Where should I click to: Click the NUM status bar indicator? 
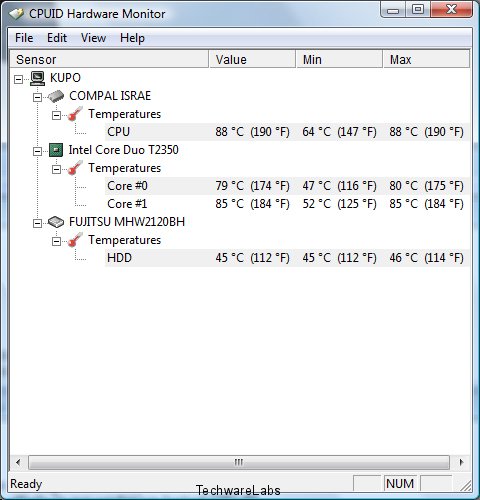click(400, 483)
